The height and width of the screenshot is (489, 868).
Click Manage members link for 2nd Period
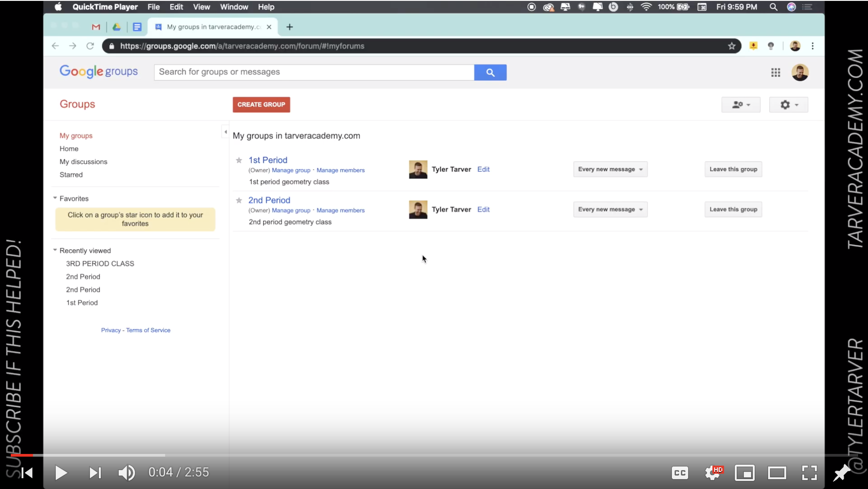[x=340, y=210]
